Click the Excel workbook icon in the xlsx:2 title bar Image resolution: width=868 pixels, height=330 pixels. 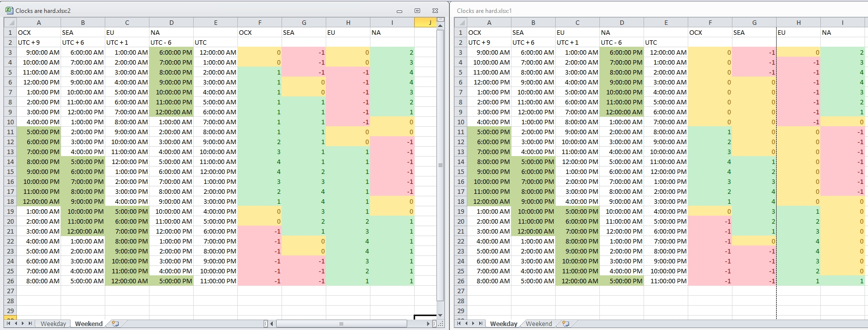(x=9, y=10)
